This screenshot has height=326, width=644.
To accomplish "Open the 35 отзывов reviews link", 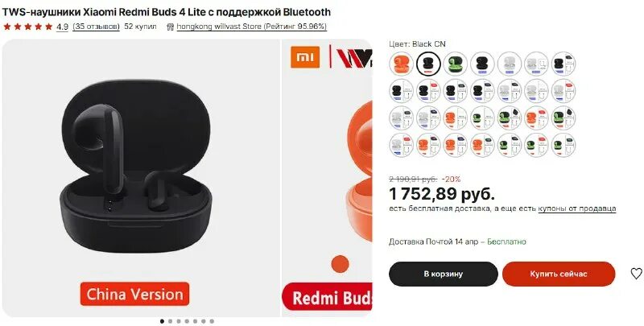I will point(96,27).
